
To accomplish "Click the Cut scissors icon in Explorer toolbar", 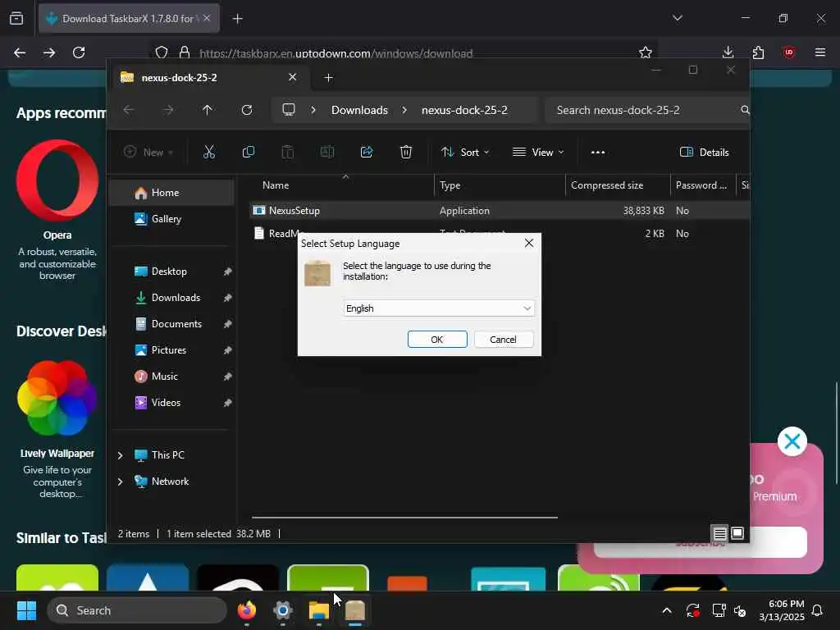I will 209,152.
